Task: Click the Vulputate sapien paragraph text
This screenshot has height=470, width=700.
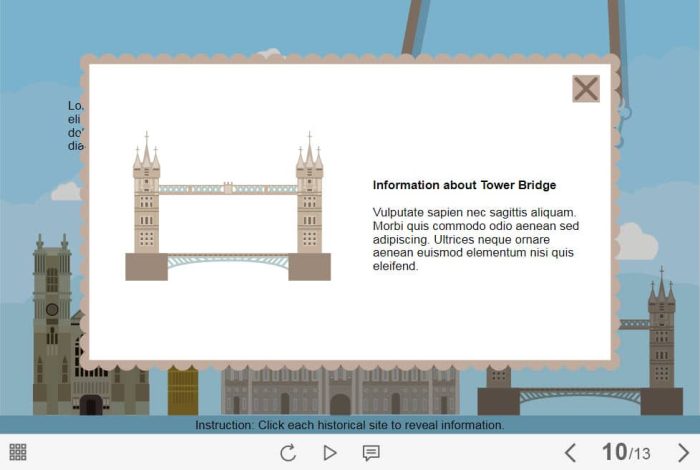Action: 475,240
